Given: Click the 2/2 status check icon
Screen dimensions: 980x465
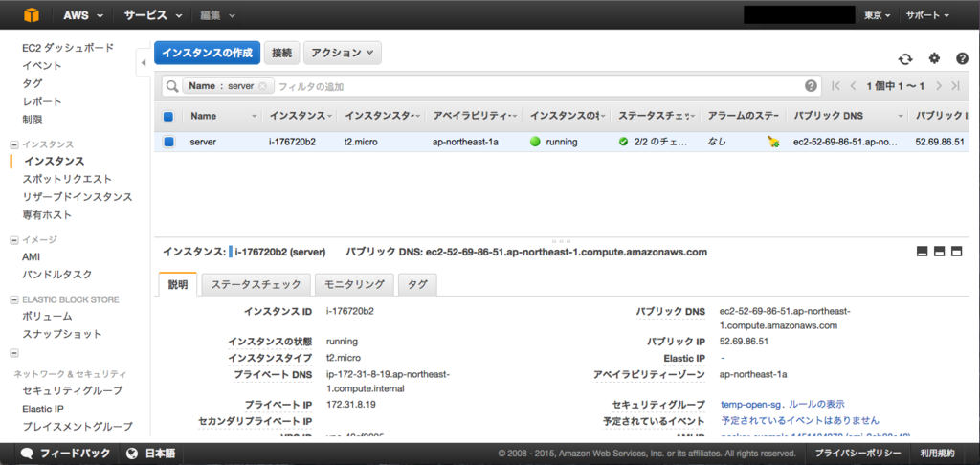Looking at the screenshot, I should pos(623,142).
